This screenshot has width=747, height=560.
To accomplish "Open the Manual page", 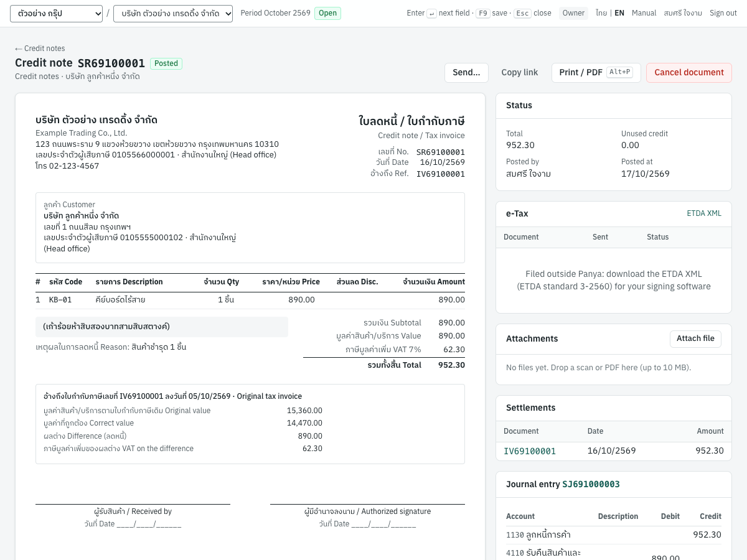I will (x=644, y=13).
